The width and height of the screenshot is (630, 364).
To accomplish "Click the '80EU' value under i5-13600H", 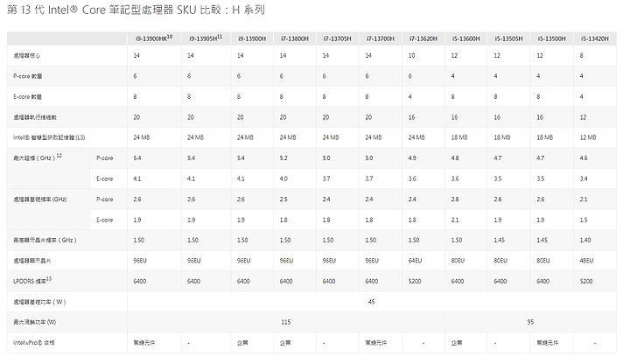I will click(458, 261).
